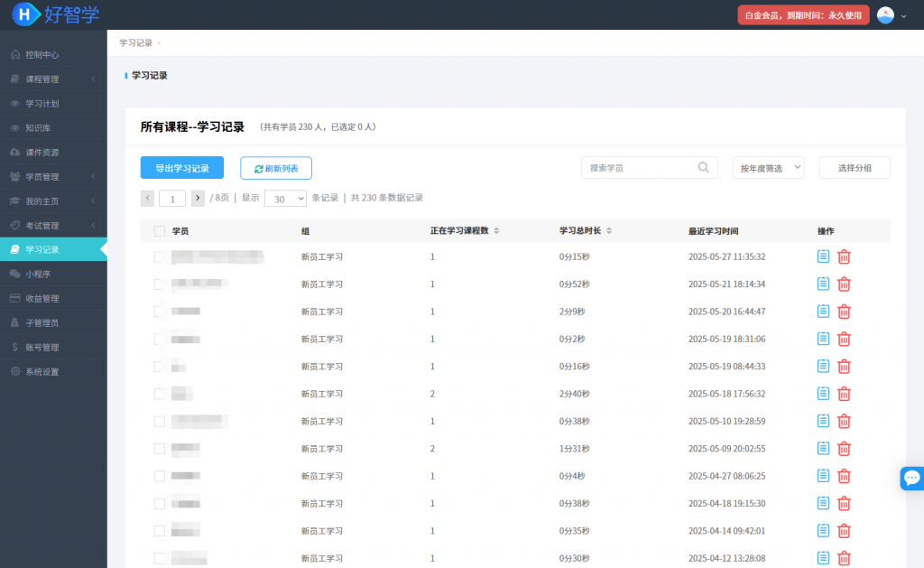
Task: View details for 2025-05-18 17:56:32 record
Action: pyautogui.click(x=823, y=394)
